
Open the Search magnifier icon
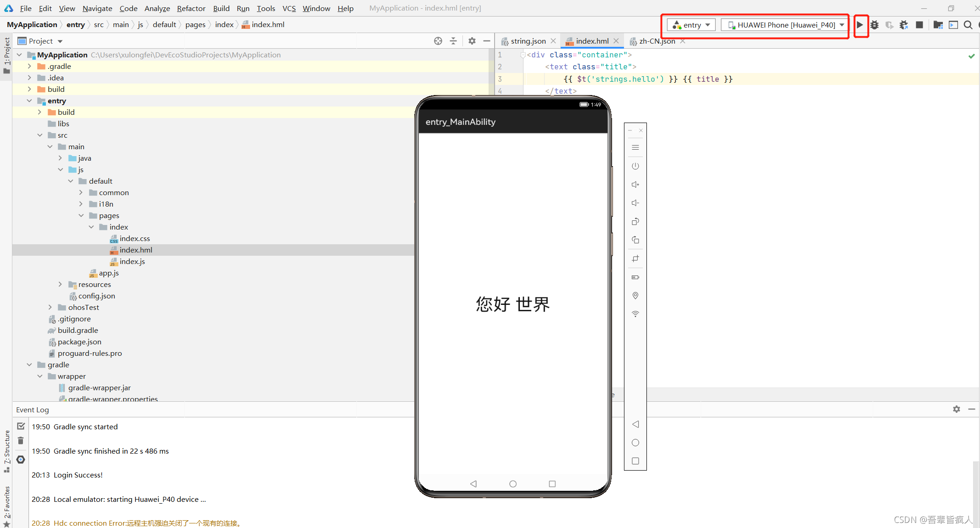coord(968,25)
